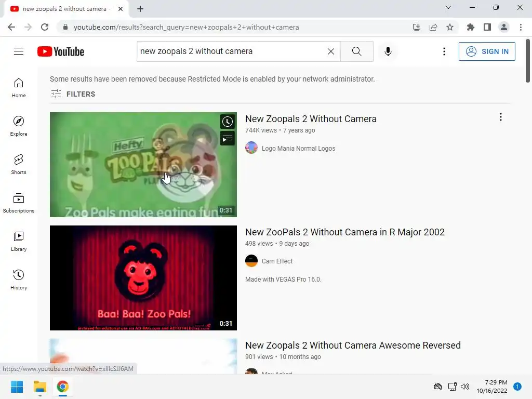532x399 pixels.
Task: Open volume control in system tray
Action: (x=465, y=387)
